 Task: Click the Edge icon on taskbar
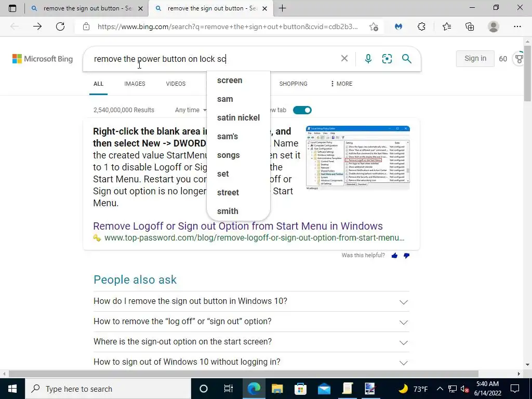(254, 389)
